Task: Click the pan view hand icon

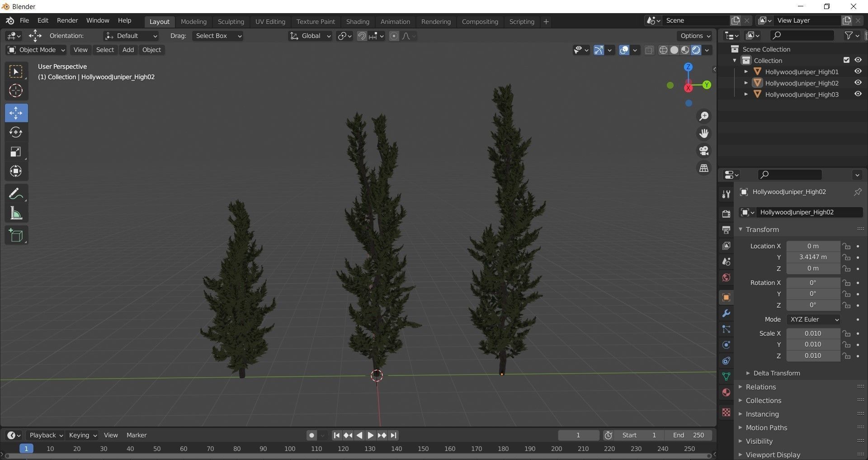Action: 704,133
